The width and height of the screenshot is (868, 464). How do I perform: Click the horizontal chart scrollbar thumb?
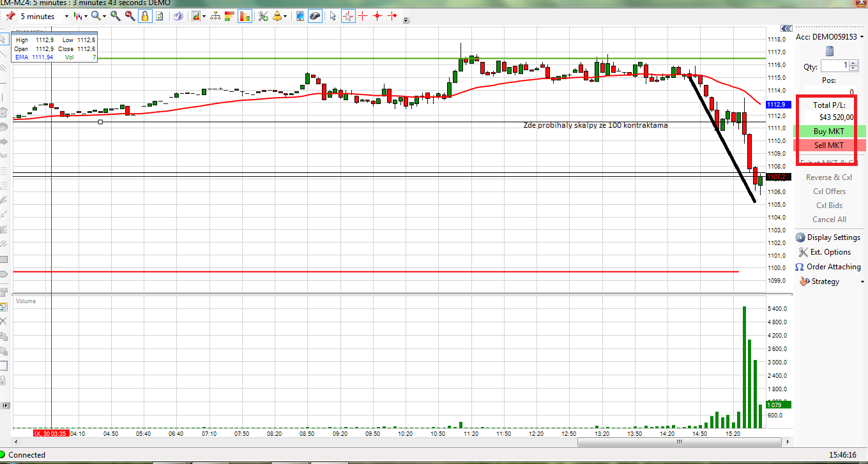click(678, 442)
